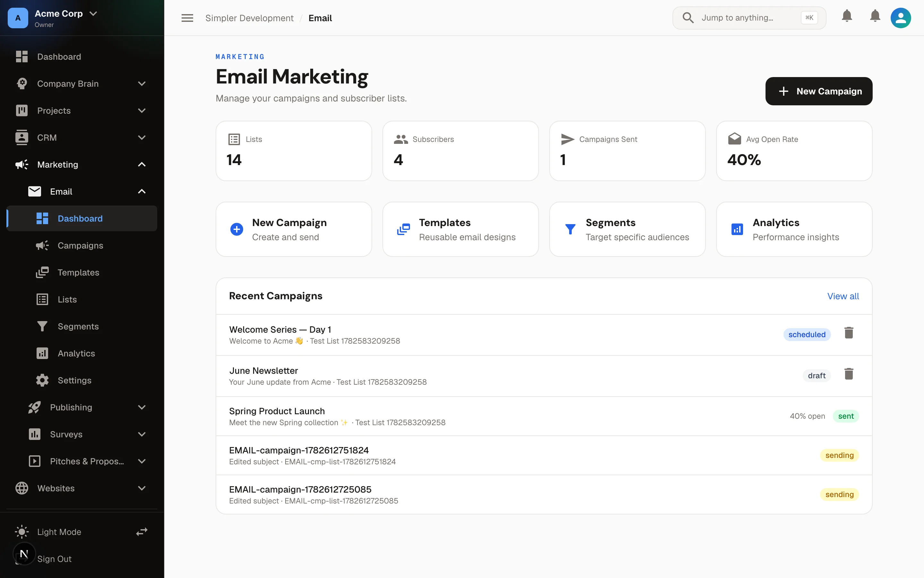Click the CRM contact icon
This screenshot has height=578, width=924.
pos(22,138)
